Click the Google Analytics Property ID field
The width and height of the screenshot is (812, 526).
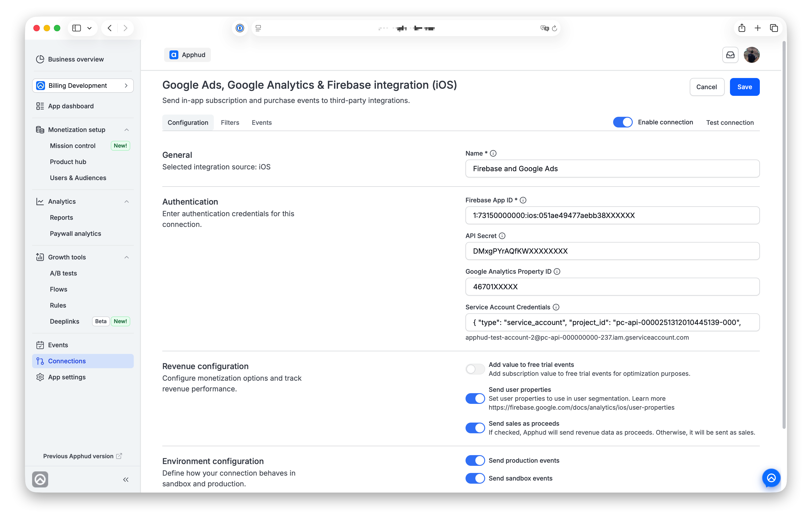(612, 287)
